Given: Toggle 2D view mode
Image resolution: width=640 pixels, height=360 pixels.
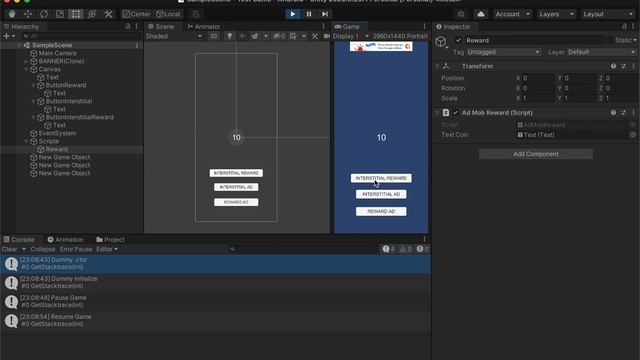Looking at the screenshot, I should click(213, 36).
